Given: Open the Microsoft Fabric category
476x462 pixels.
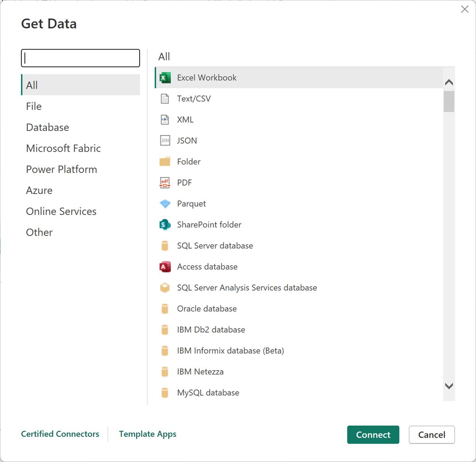Looking at the screenshot, I should click(63, 148).
